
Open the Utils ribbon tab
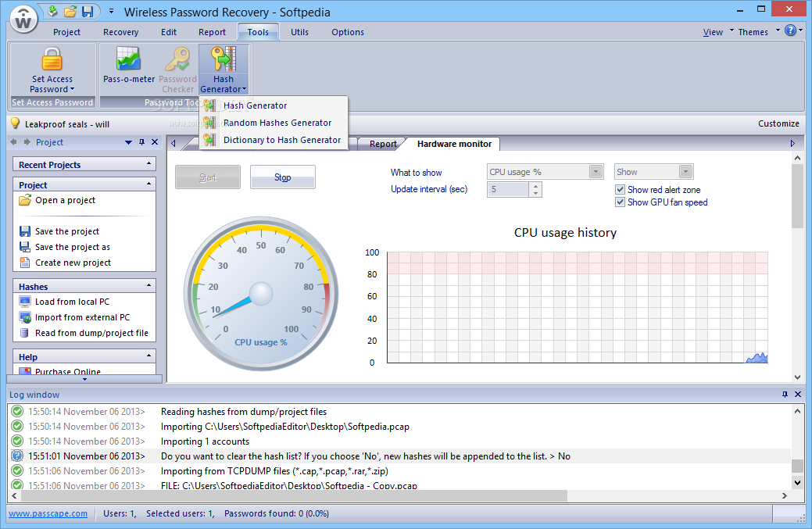pos(299,32)
